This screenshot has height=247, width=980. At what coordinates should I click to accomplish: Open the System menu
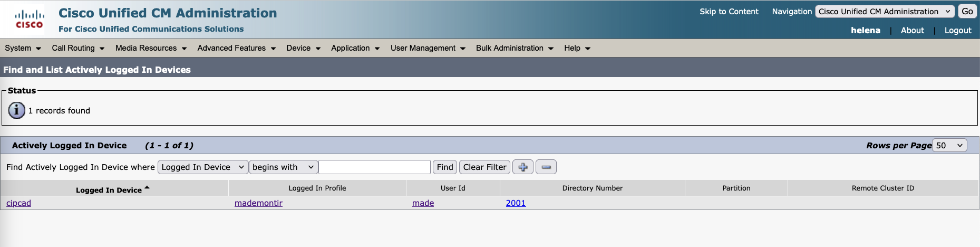tap(23, 48)
